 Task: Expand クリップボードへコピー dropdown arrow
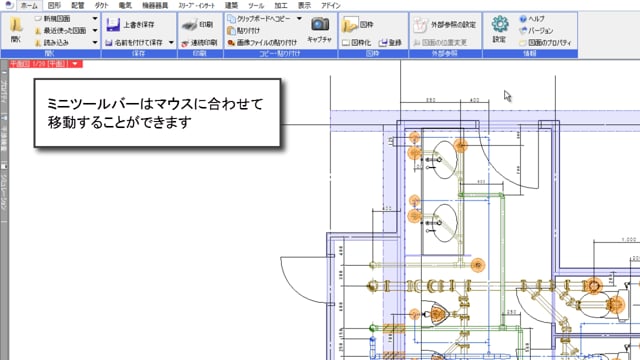299,19
